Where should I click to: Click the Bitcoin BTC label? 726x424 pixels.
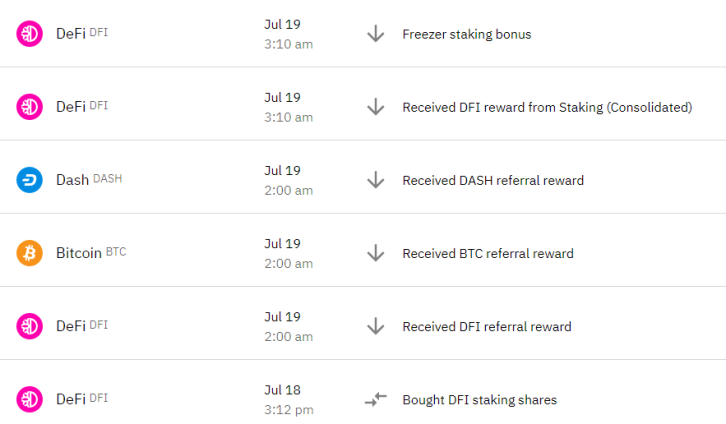coord(91,253)
